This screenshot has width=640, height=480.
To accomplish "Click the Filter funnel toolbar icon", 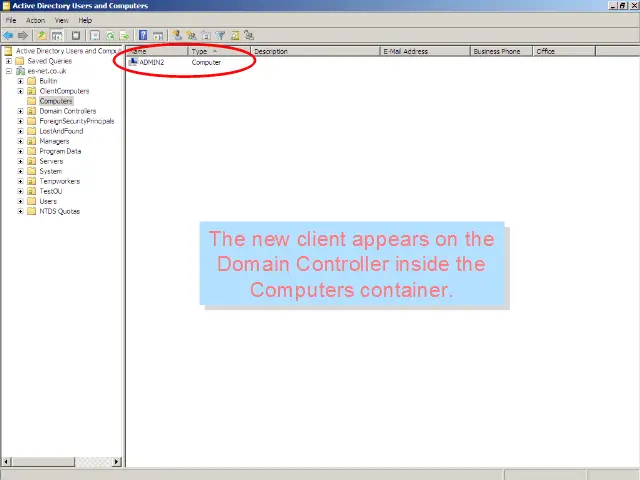I will click(x=221, y=36).
